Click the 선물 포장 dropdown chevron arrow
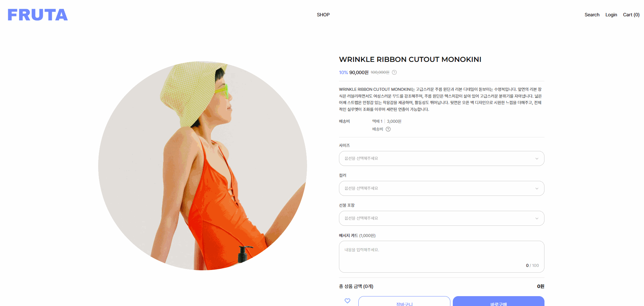The width and height of the screenshot is (644, 306). pos(537,219)
